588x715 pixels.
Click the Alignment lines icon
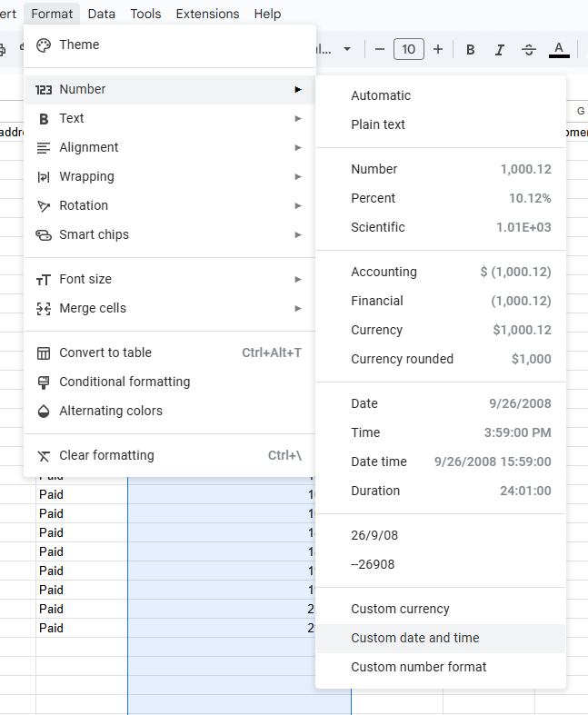tap(44, 148)
